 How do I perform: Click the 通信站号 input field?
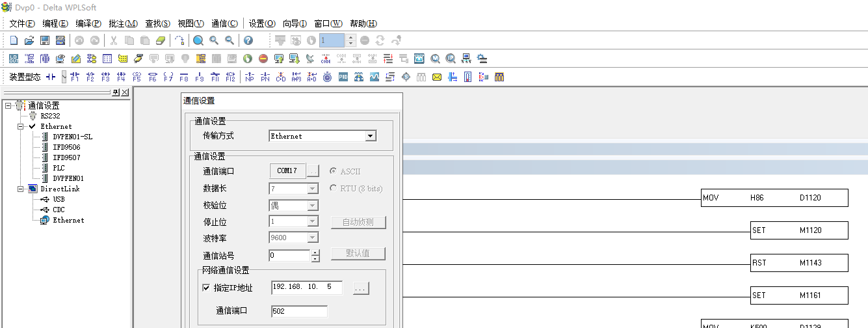290,256
